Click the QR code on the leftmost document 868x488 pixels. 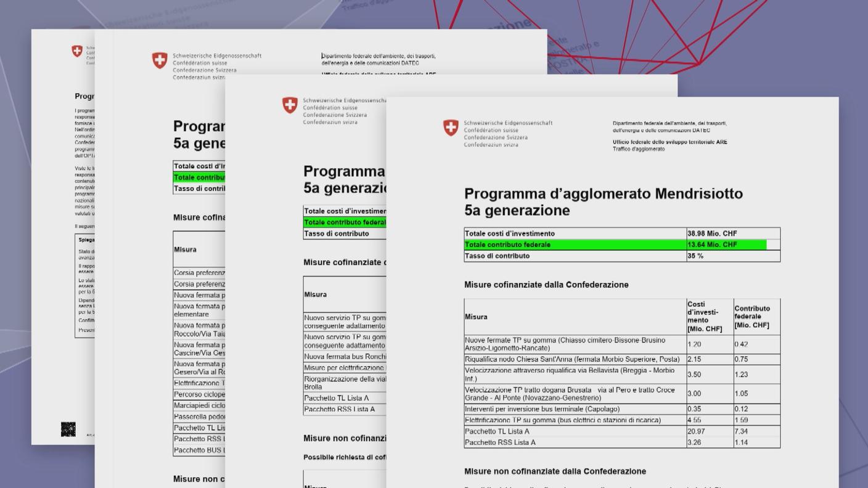coord(68,429)
